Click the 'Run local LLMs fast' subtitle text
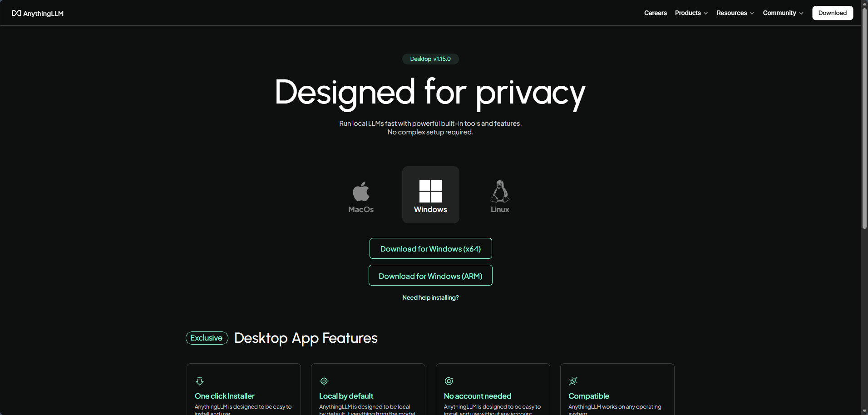Screen dimensions: 868x415 coord(430,124)
